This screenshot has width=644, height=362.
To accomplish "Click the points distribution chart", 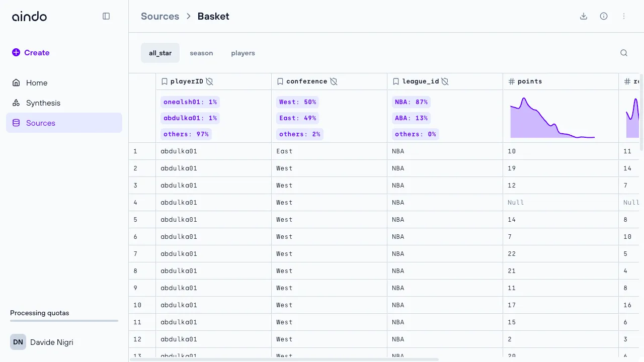I will click(x=552, y=118).
